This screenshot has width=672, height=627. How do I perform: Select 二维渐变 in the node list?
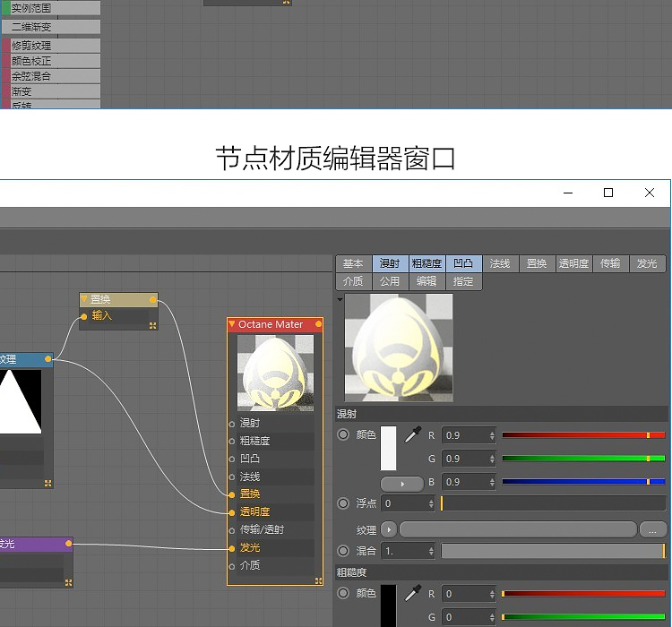51,27
